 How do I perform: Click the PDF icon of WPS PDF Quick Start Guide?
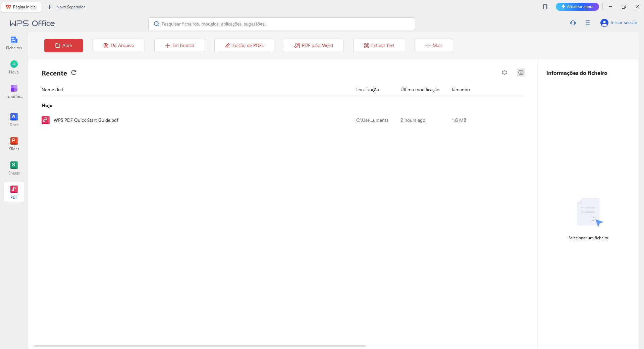pyautogui.click(x=46, y=120)
